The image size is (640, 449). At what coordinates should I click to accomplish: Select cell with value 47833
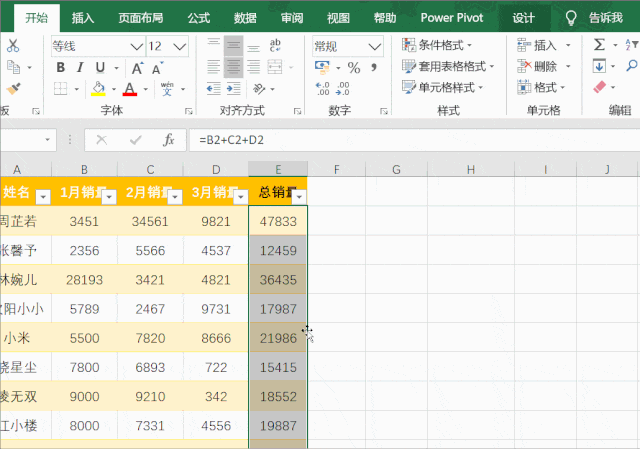pos(278,221)
